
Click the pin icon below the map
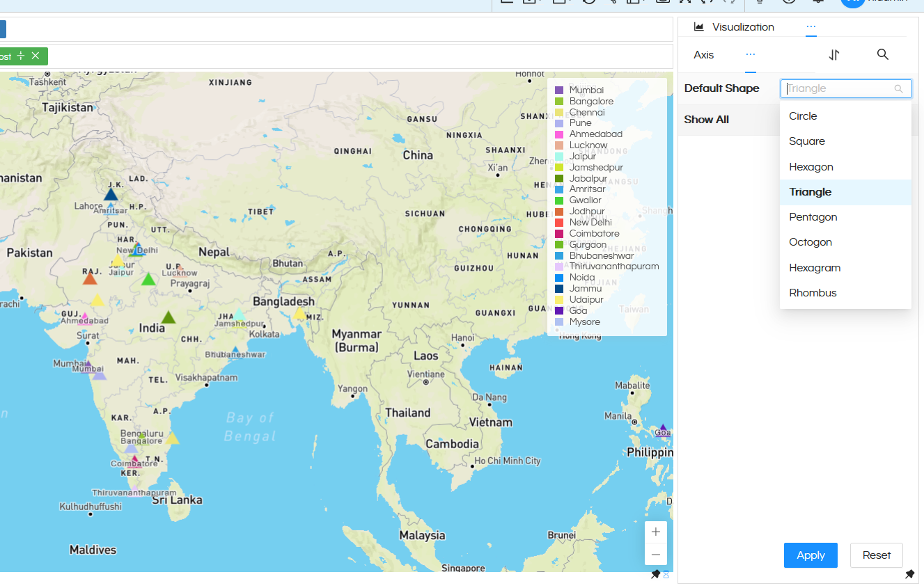click(x=655, y=574)
